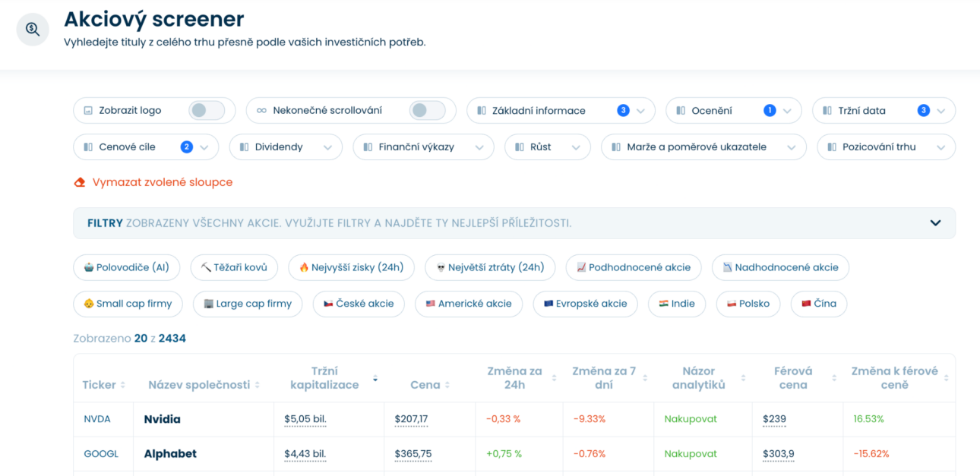This screenshot has height=476, width=980.
Task: Click the stock screener magnifier icon
Action: pyautogui.click(x=33, y=30)
